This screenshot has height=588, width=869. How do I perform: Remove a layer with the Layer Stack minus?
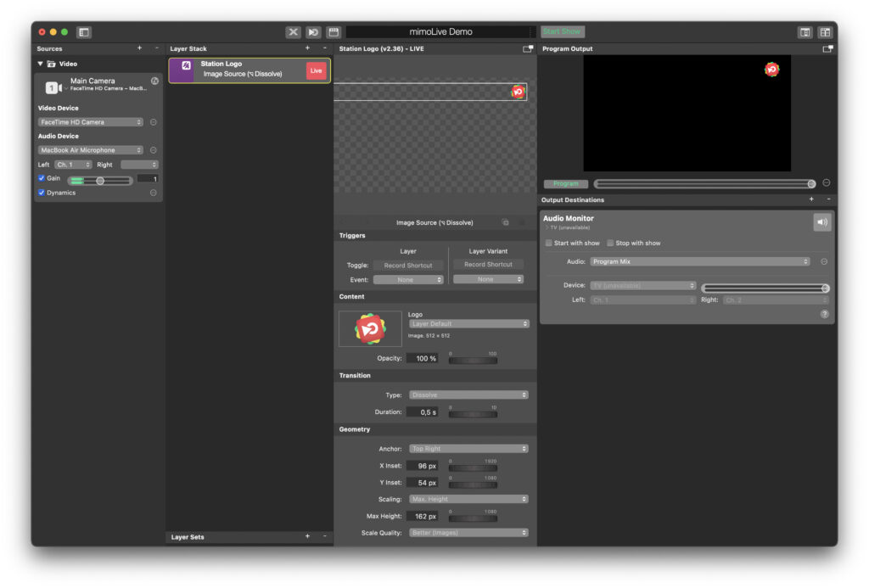point(325,48)
